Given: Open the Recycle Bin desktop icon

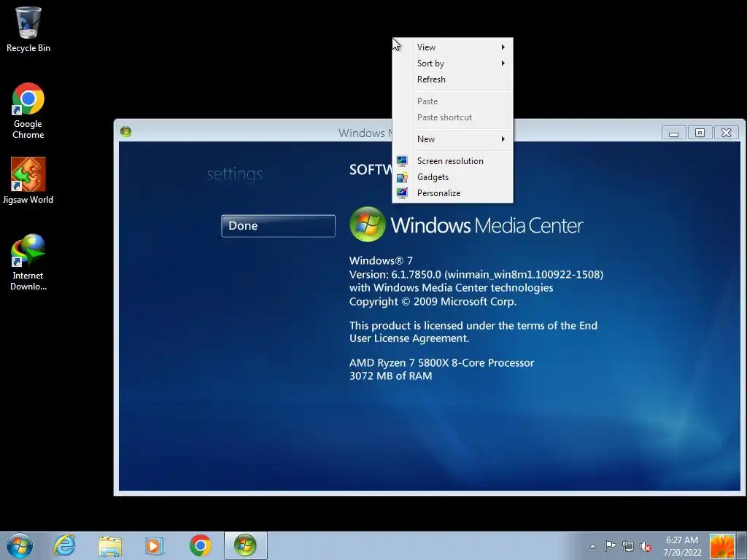Looking at the screenshot, I should (28, 29).
